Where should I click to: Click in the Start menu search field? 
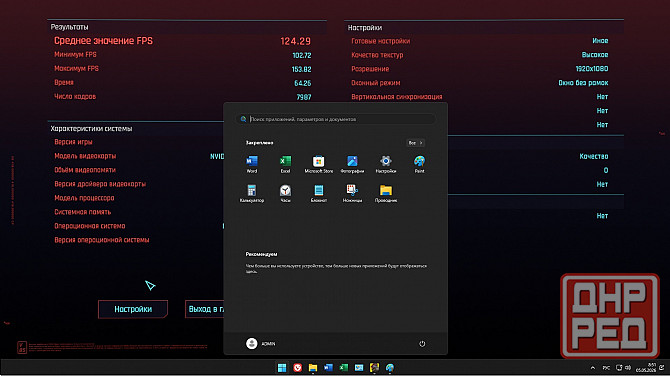pyautogui.click(x=336, y=119)
